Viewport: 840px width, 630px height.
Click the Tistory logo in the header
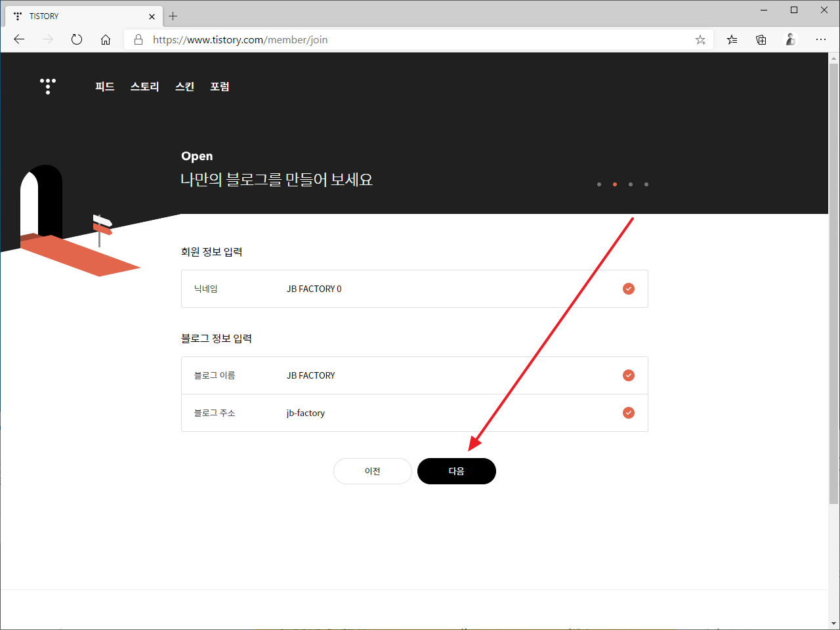coord(48,86)
